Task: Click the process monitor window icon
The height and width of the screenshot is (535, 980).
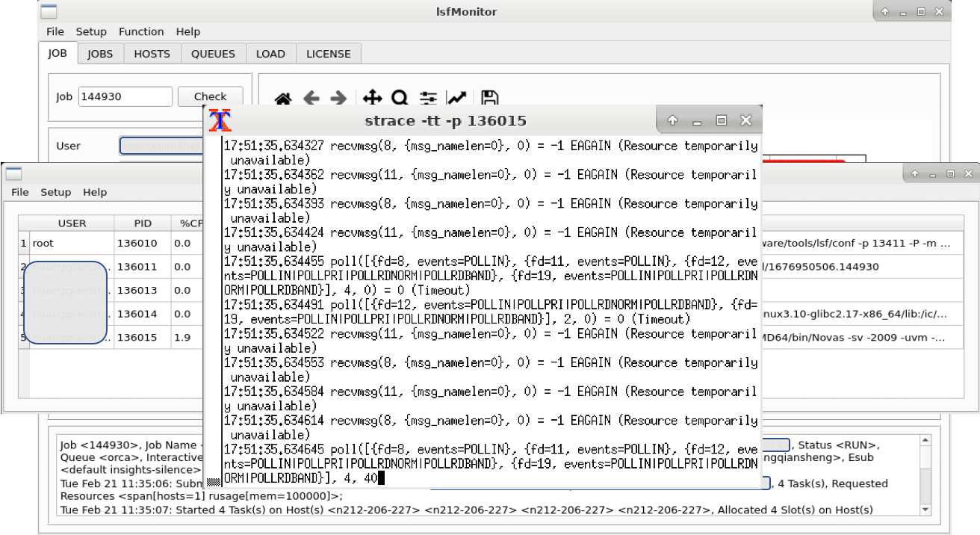Action: click(x=13, y=173)
